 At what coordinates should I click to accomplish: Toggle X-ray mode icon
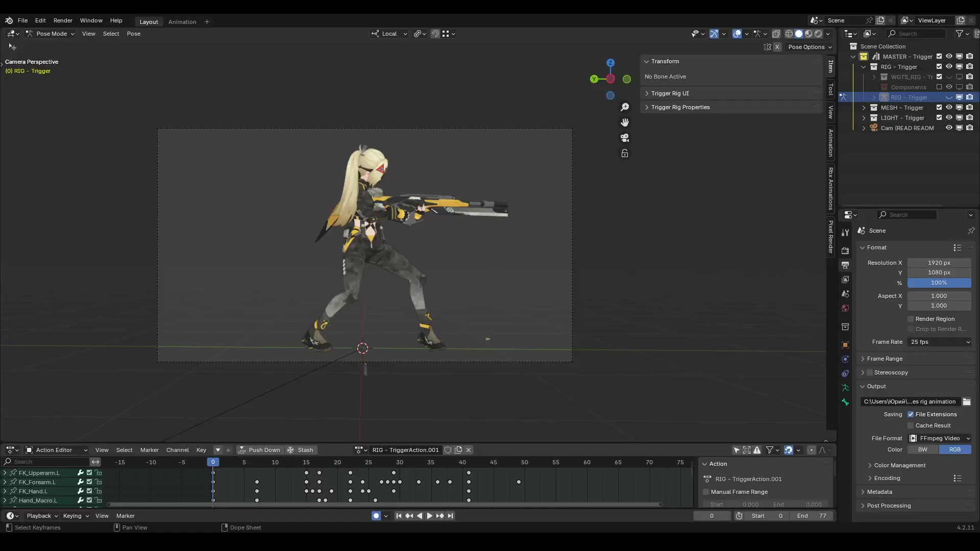[776, 34]
